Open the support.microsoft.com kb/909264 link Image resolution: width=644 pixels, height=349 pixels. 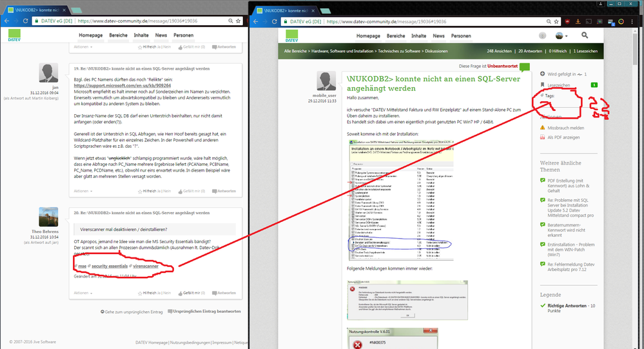pyautogui.click(x=122, y=86)
